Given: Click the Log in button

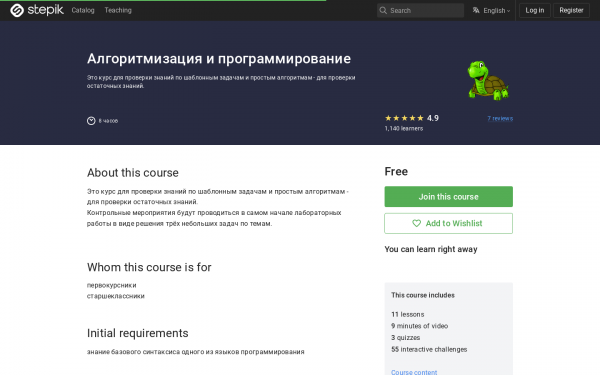Looking at the screenshot, I should click(x=535, y=10).
